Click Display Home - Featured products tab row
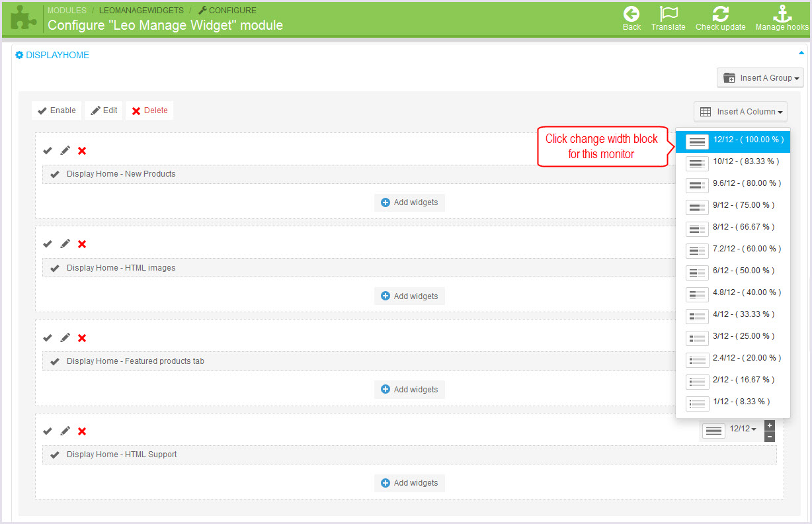 [x=360, y=361]
